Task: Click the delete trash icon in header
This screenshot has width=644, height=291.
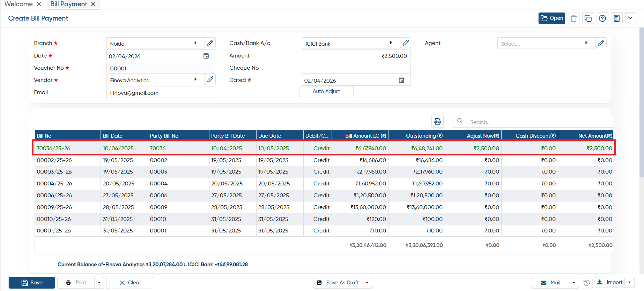Action: pos(573,18)
